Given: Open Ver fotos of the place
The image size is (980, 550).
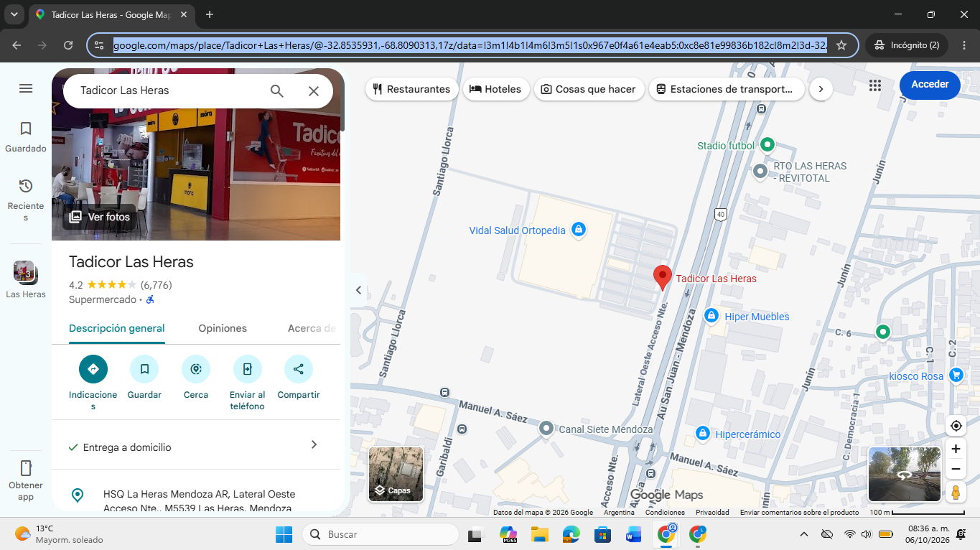Looking at the screenshot, I should tap(100, 217).
